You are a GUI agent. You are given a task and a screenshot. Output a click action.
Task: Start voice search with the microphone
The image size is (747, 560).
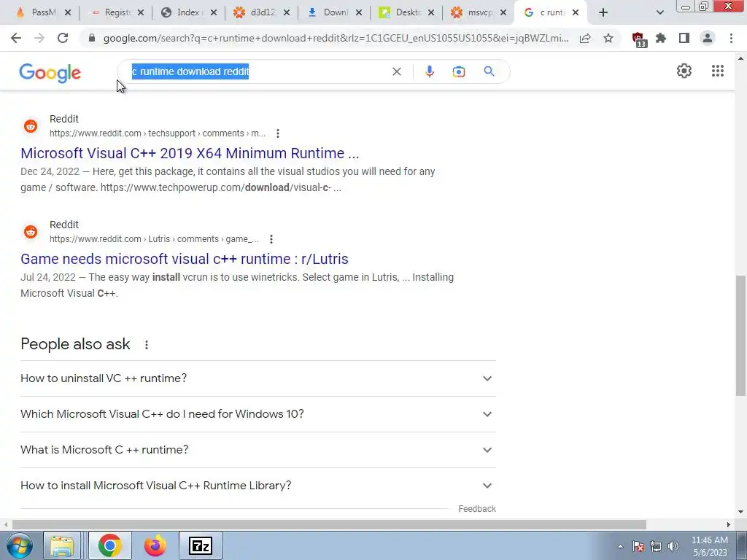tap(429, 71)
